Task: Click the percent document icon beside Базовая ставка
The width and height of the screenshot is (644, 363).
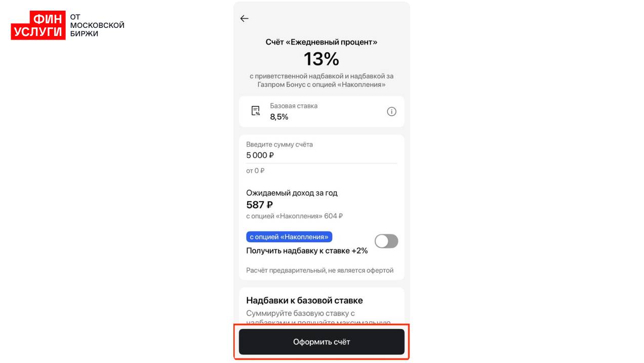Action: [256, 111]
